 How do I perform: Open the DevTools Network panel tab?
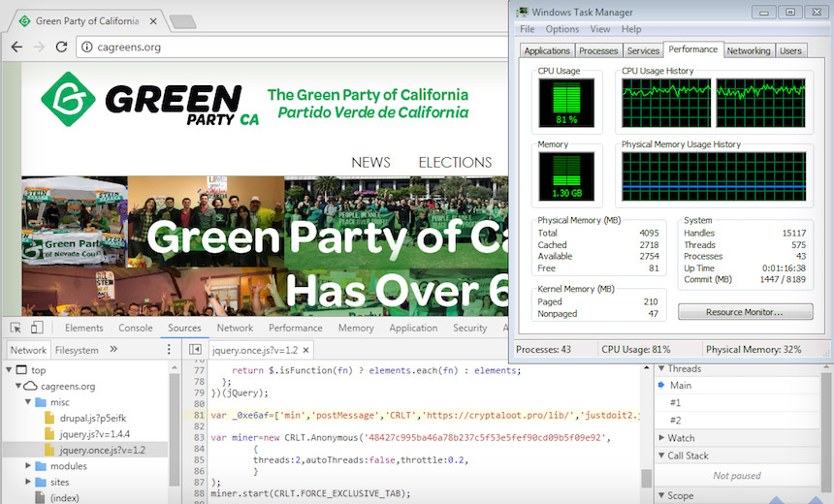click(235, 328)
